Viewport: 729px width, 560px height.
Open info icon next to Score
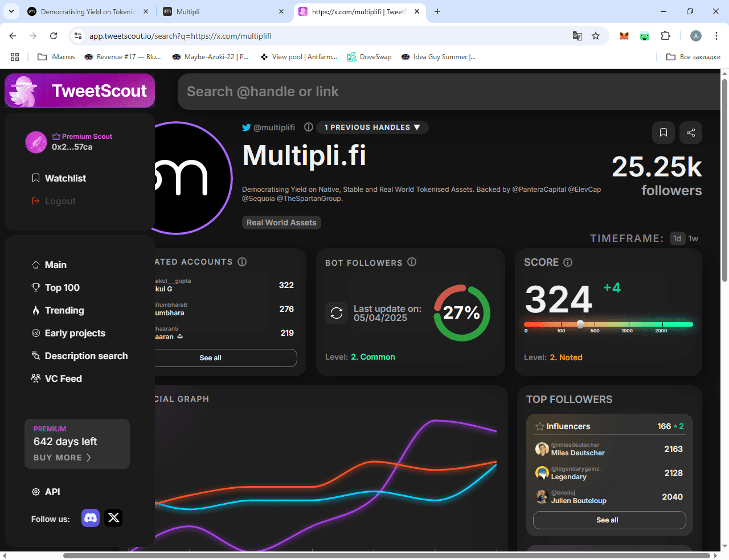point(568,262)
